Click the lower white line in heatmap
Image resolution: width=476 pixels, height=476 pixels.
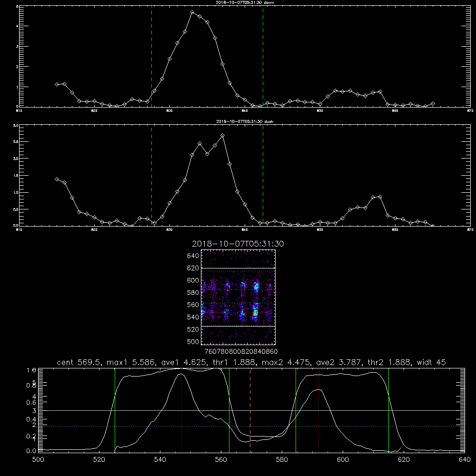coord(238,326)
